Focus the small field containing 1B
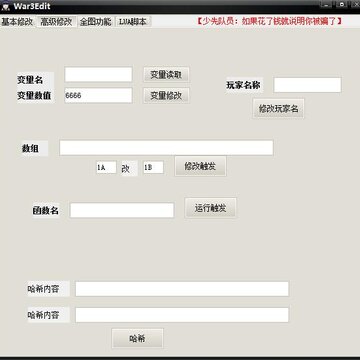 pyautogui.click(x=153, y=167)
